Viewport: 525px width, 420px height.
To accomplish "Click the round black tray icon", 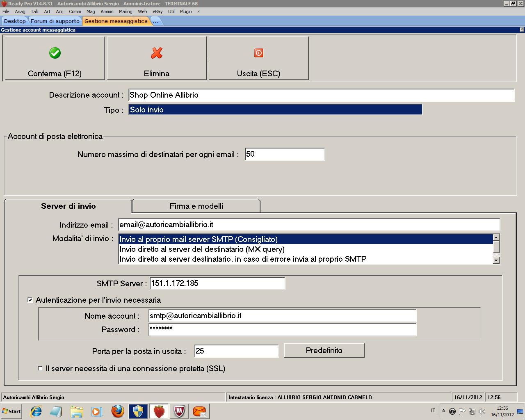I will click(x=452, y=411).
